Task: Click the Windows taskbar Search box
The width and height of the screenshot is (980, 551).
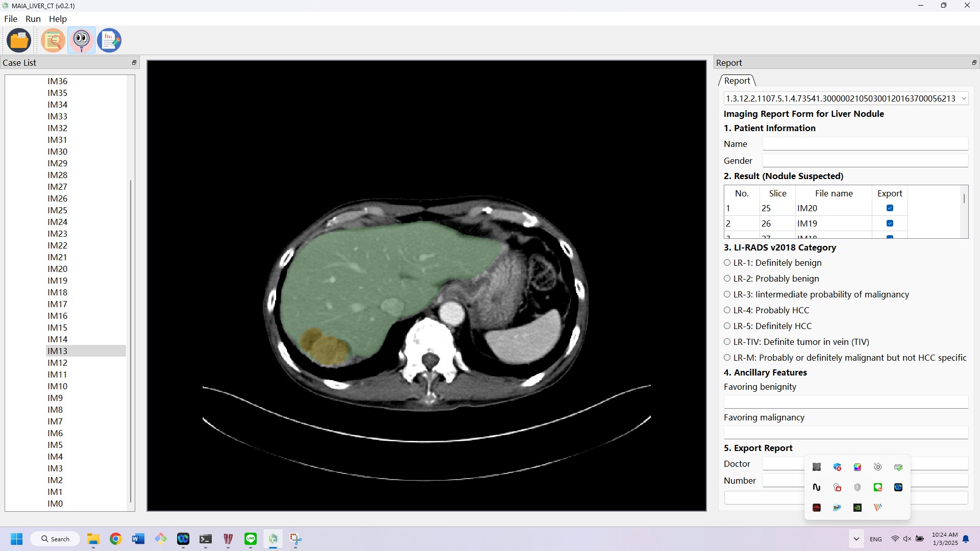Action: tap(55, 539)
